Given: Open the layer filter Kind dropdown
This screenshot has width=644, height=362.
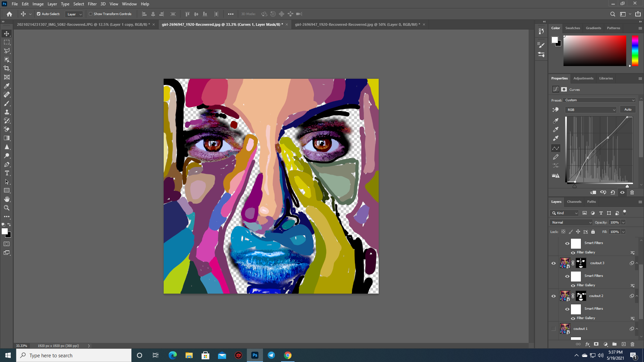Looking at the screenshot, I should tap(564, 213).
